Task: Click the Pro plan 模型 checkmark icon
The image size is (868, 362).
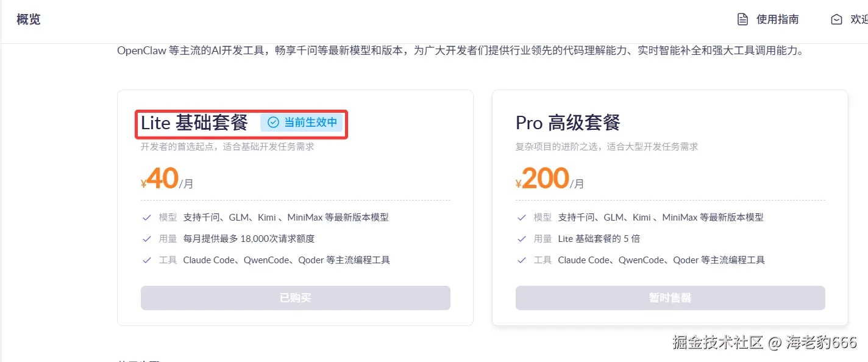Action: [x=521, y=218]
